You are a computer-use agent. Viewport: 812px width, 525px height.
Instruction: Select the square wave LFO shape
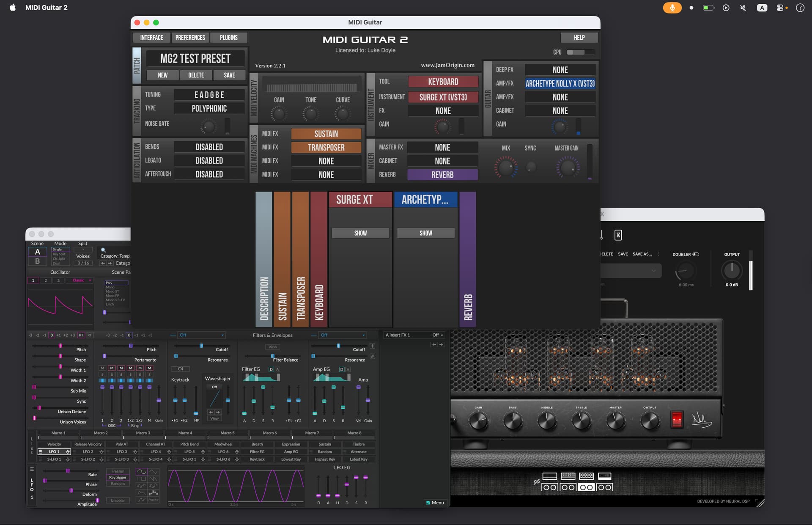coord(142,479)
